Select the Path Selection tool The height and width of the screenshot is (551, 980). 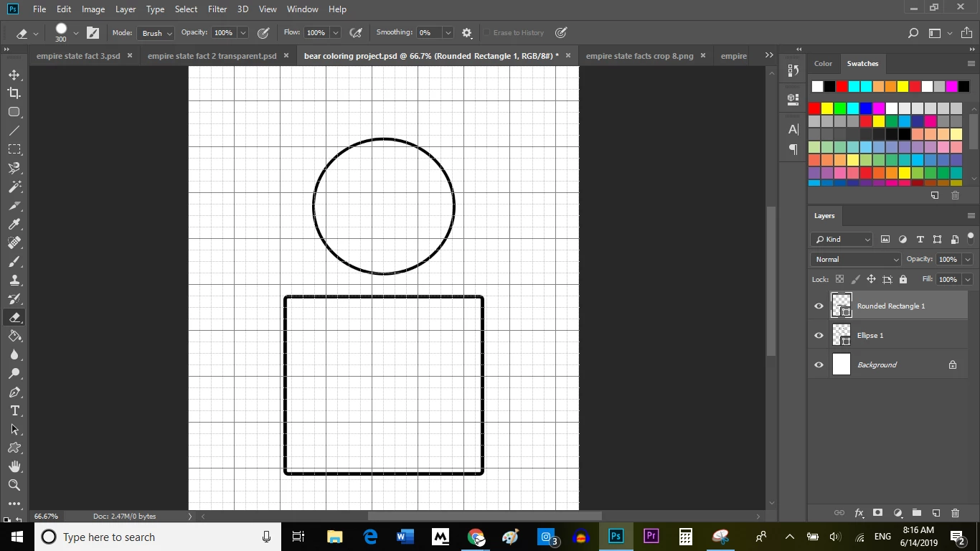point(14,429)
